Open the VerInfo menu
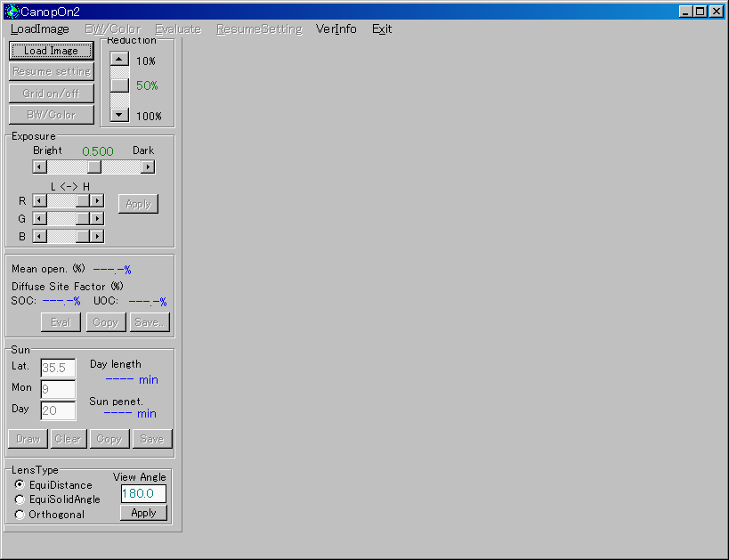Viewport: 729px width, 560px height. pos(336,28)
